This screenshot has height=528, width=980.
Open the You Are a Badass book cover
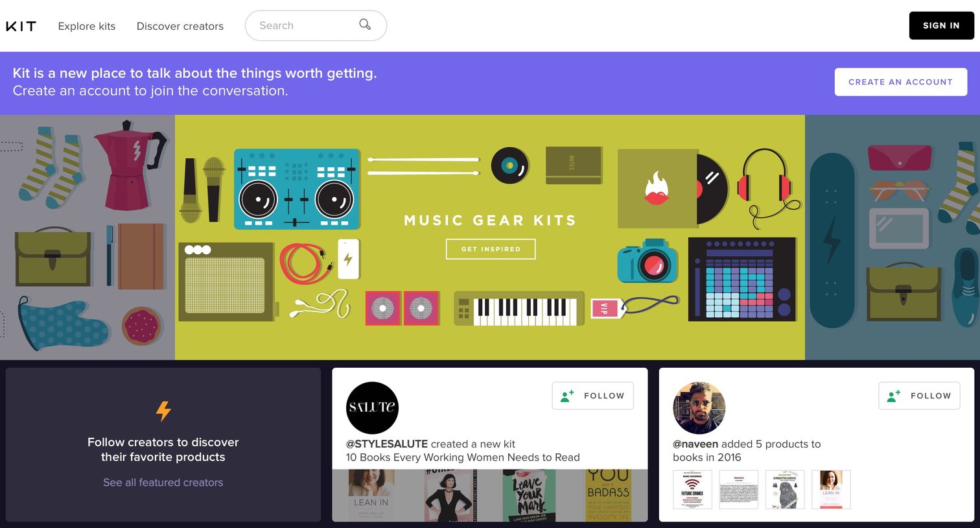tap(608, 496)
